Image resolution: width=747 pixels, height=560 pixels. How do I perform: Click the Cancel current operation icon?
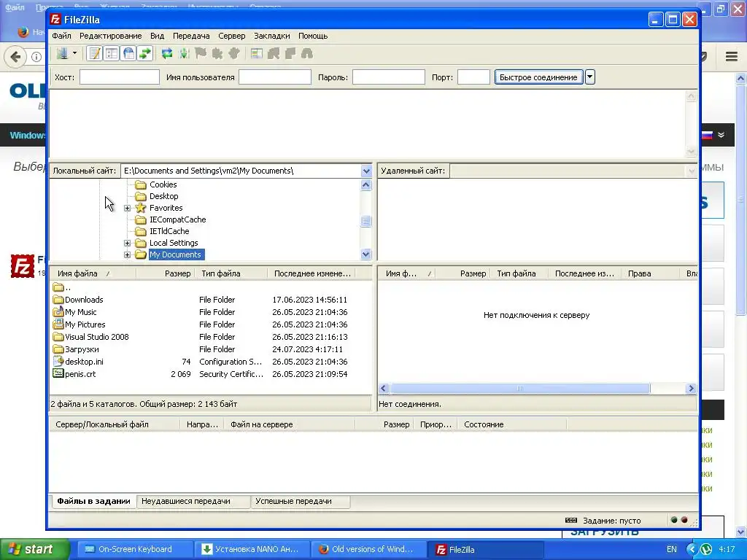pos(201,53)
